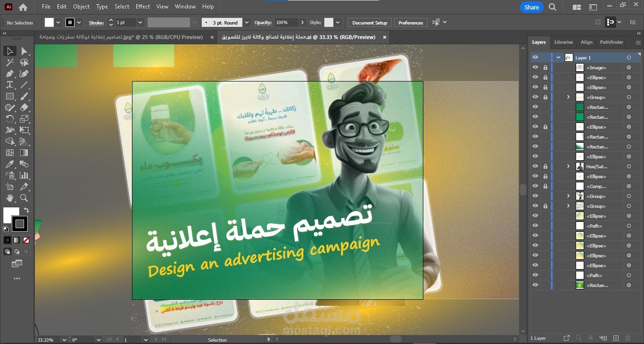Image resolution: width=644 pixels, height=344 pixels.
Task: Open the Effect menu
Action: click(143, 7)
